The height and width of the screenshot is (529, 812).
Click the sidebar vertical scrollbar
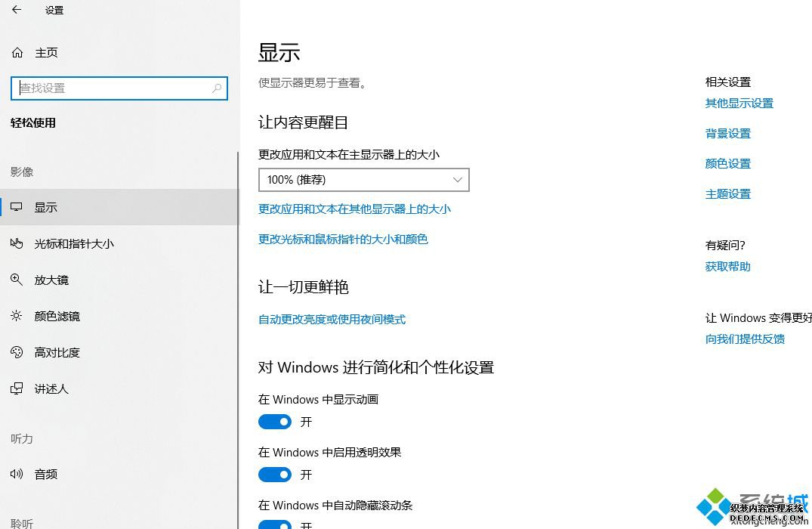(238, 340)
